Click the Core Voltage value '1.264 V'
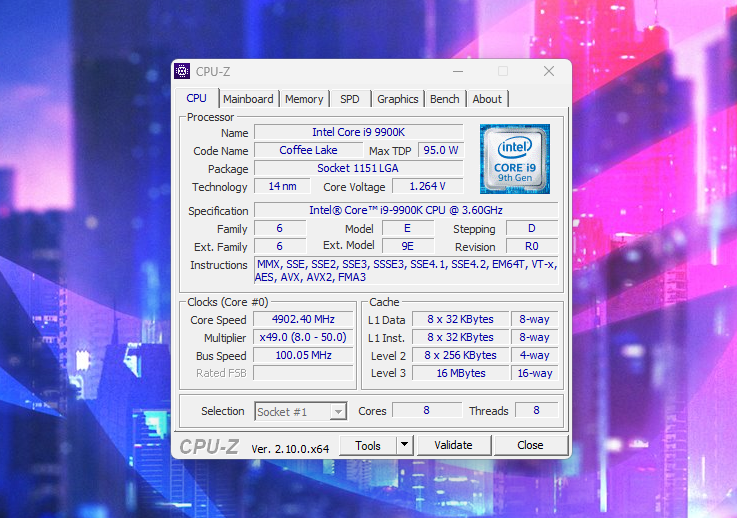 (428, 186)
